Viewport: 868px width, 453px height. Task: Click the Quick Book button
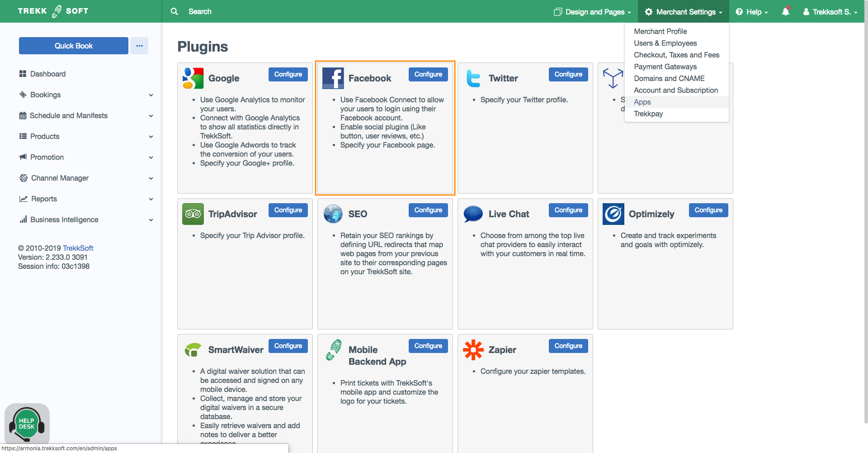pos(74,46)
